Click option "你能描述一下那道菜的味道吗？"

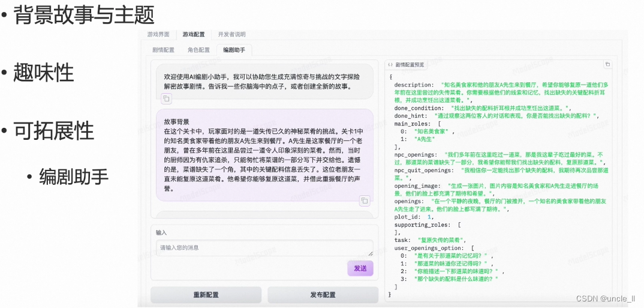click(458, 271)
